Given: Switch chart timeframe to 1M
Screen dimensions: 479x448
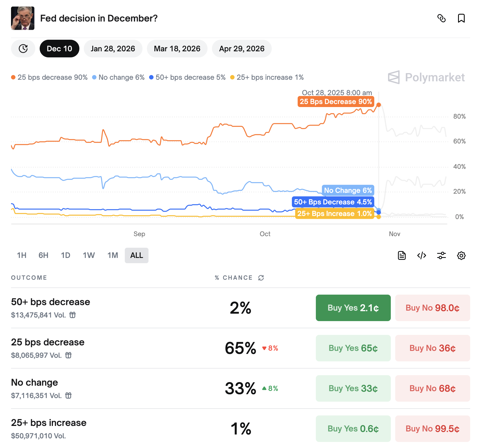Looking at the screenshot, I should coord(113,255).
